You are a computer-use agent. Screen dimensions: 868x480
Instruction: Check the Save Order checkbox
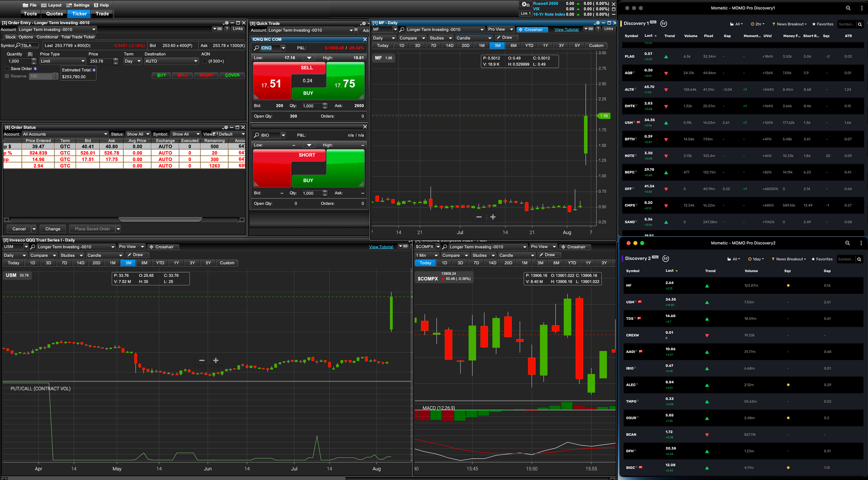click(x=7, y=69)
